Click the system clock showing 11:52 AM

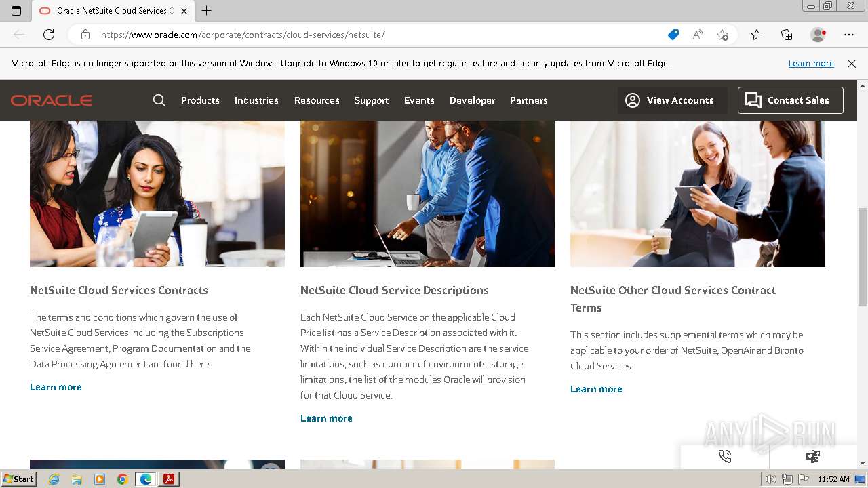[x=833, y=479]
